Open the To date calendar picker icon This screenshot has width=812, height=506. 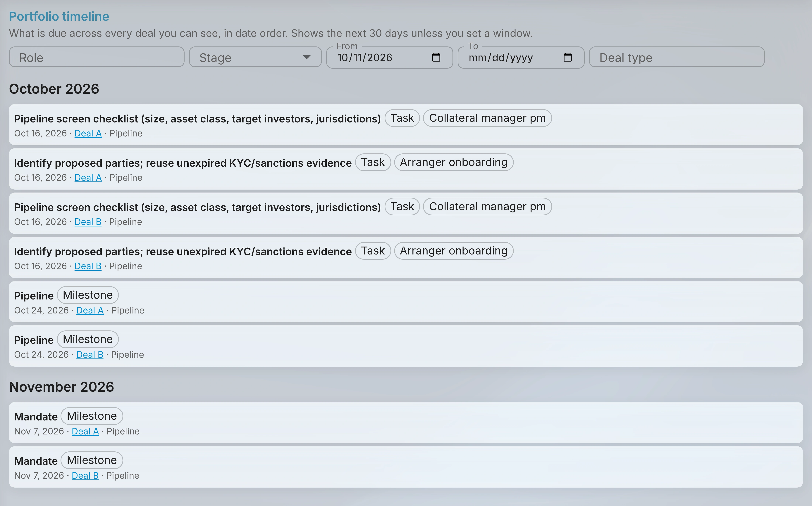(567, 57)
